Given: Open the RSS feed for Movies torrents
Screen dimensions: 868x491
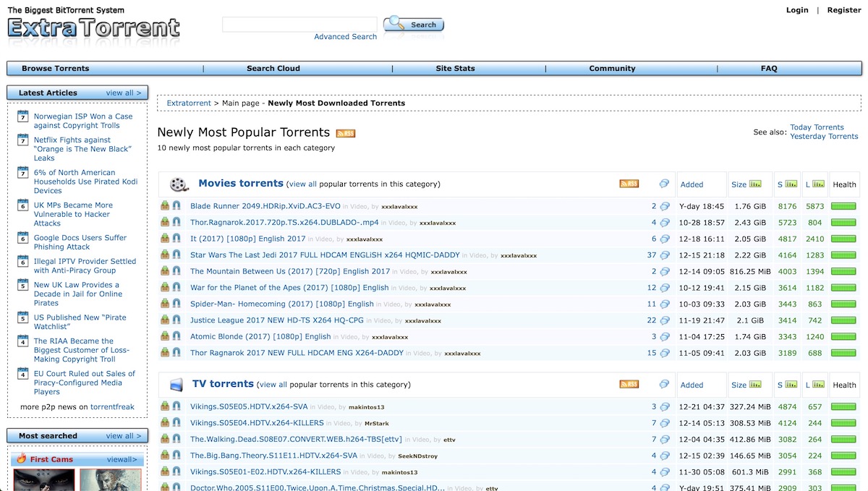Looking at the screenshot, I should tap(629, 183).
